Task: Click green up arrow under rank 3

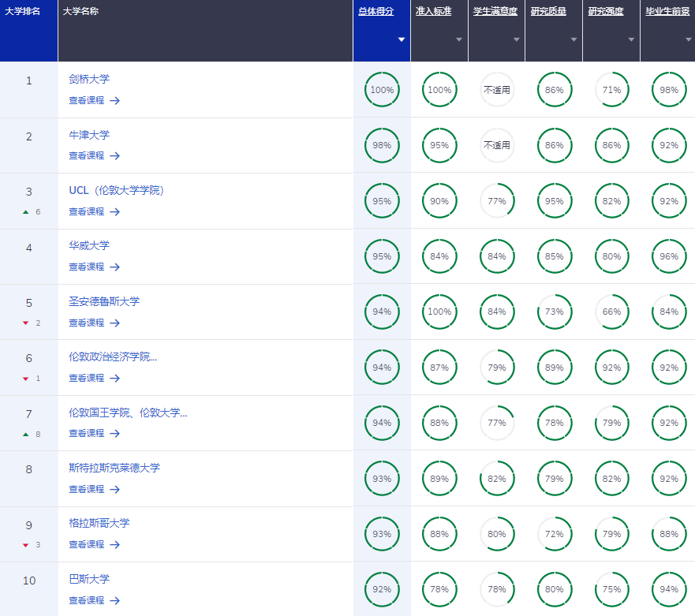Action: (x=26, y=212)
